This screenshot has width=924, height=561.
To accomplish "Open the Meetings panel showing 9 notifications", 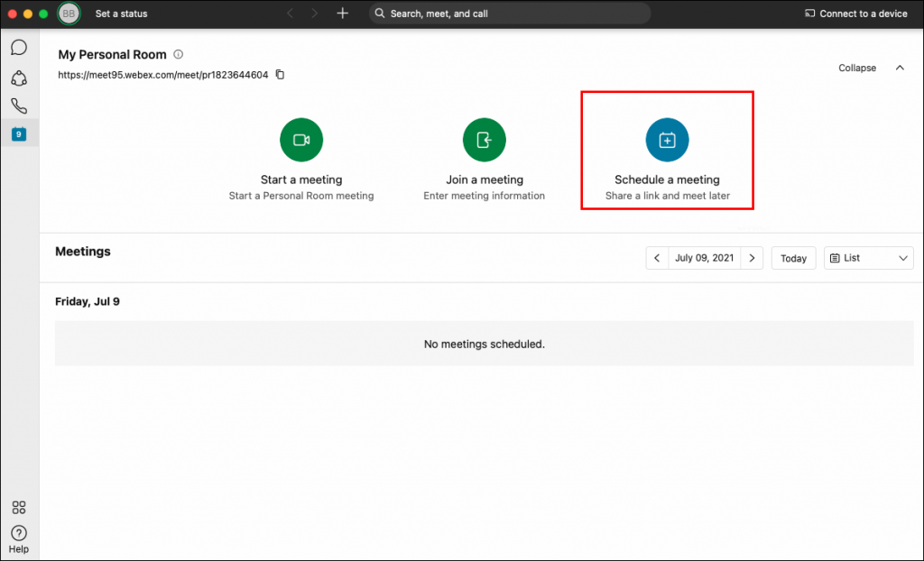I will coord(19,134).
